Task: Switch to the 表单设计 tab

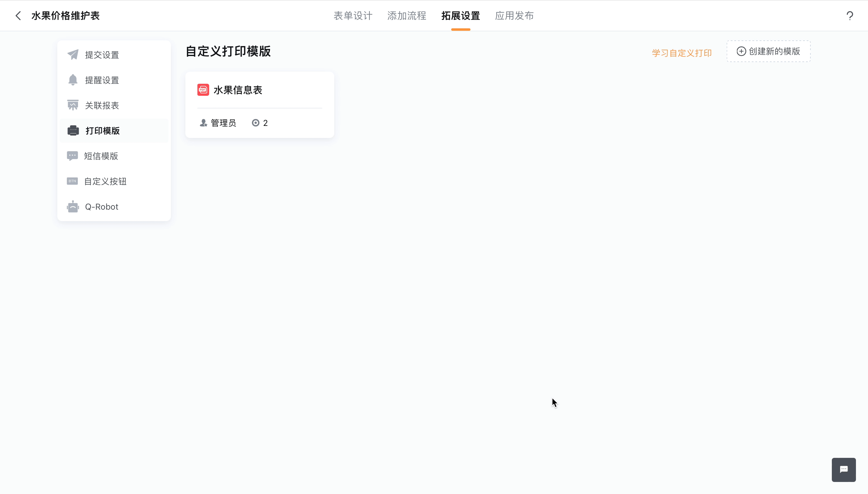Action: click(x=353, y=16)
